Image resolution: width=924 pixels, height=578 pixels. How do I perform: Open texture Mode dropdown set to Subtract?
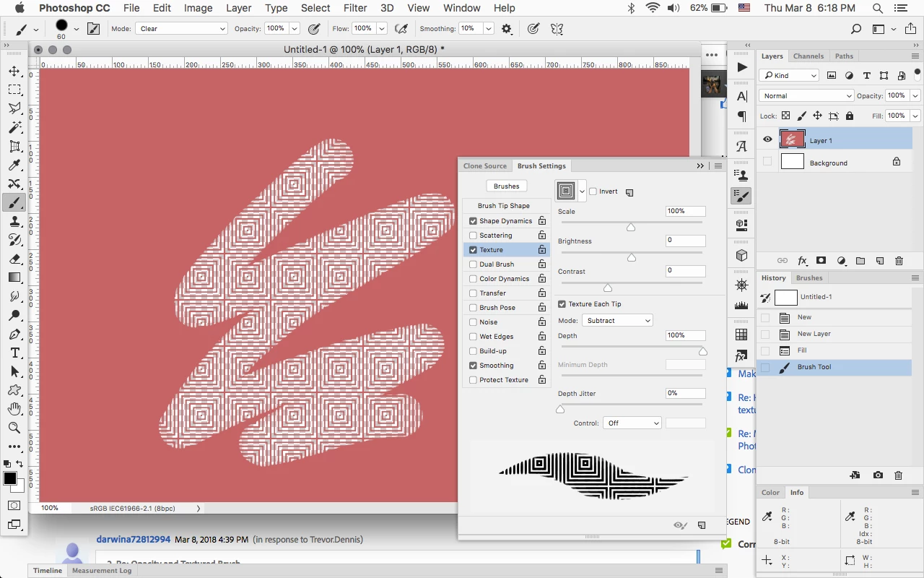617,320
